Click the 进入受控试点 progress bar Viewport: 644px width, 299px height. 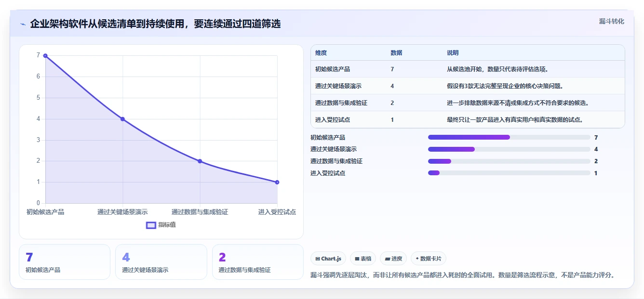click(509, 173)
